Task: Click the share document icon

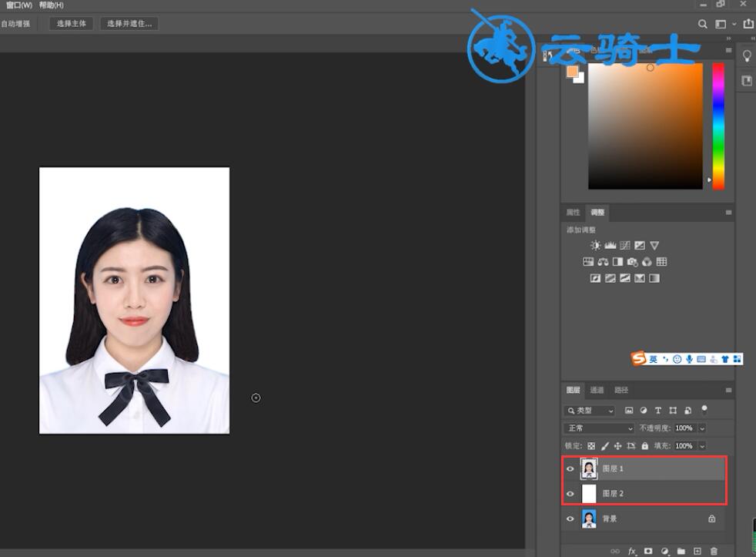Action: (x=748, y=24)
